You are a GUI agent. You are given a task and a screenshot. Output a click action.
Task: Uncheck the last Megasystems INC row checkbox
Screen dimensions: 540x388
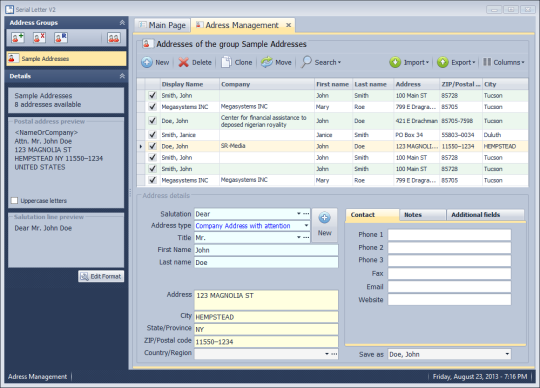(153, 180)
